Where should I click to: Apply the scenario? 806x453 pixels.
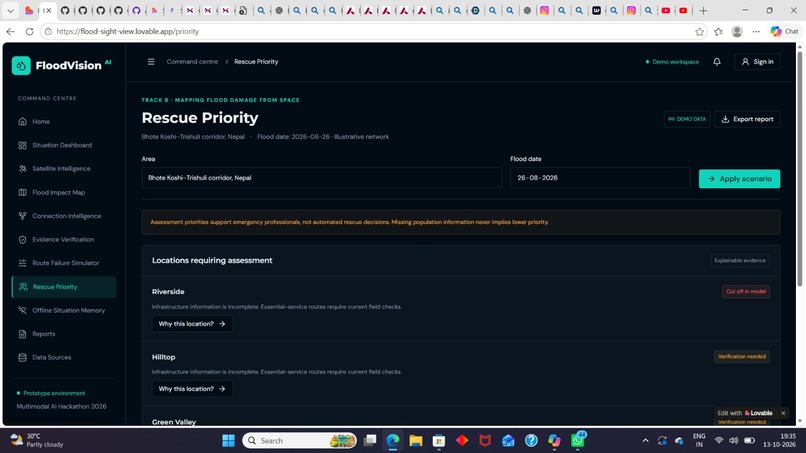[739, 179]
